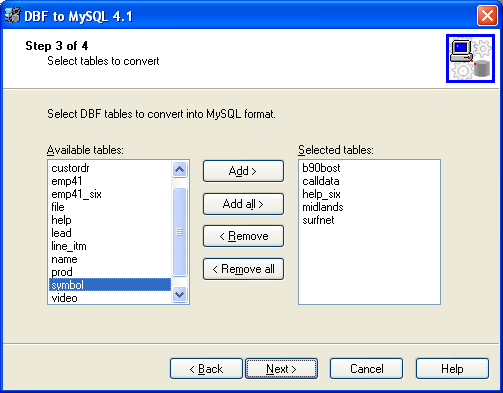Select calldata in selected tables
This screenshot has height=393, width=503.
(x=369, y=181)
